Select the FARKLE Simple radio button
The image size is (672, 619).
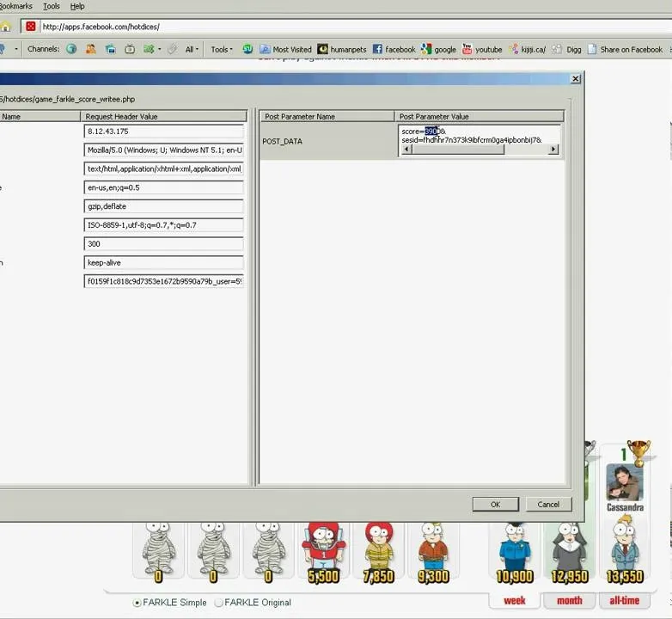tap(137, 603)
